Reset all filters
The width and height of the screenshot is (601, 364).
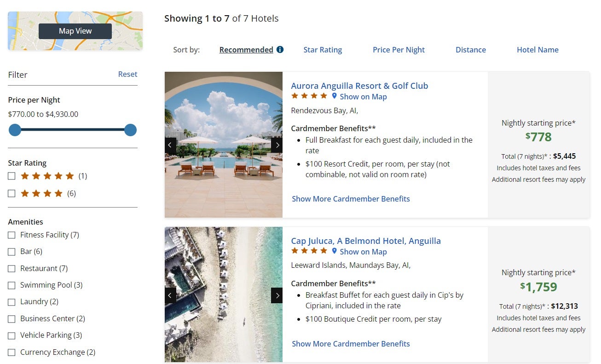127,74
